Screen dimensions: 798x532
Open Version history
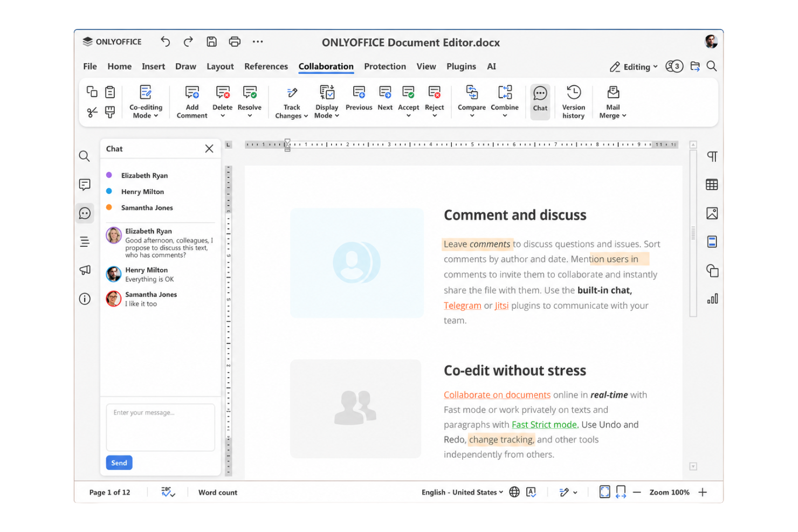pyautogui.click(x=574, y=102)
